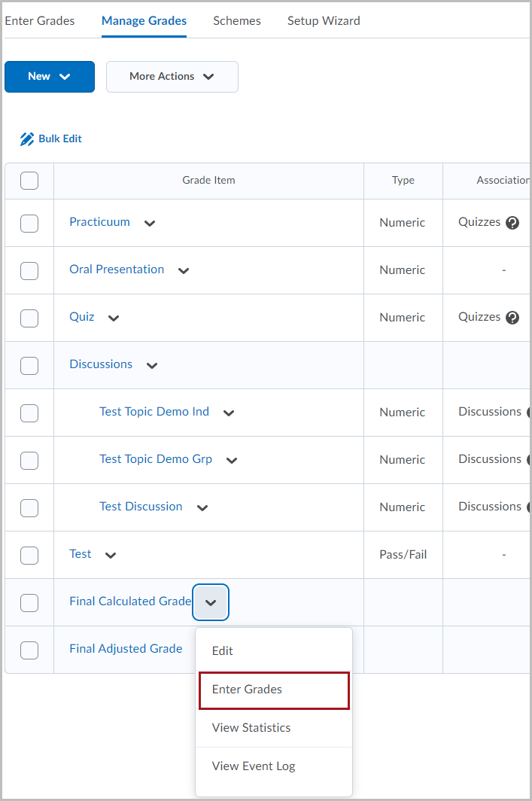Open the Test Discussion link
532x801 pixels.
click(x=141, y=507)
